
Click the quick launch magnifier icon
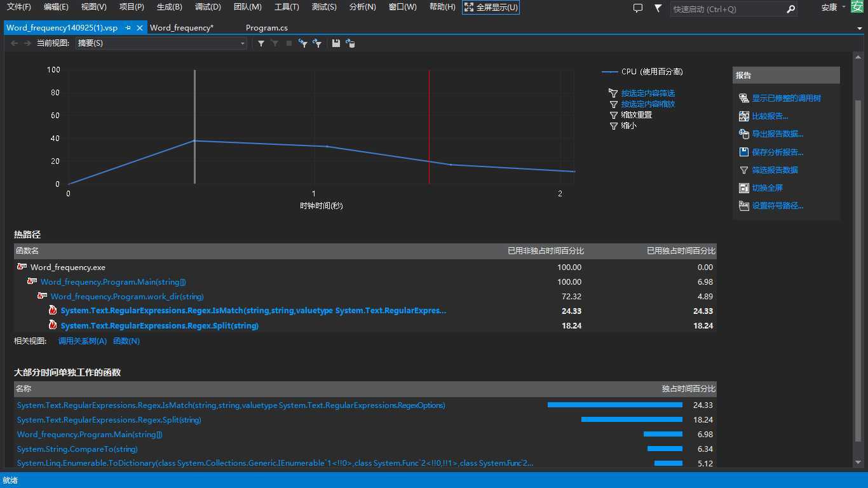click(790, 9)
